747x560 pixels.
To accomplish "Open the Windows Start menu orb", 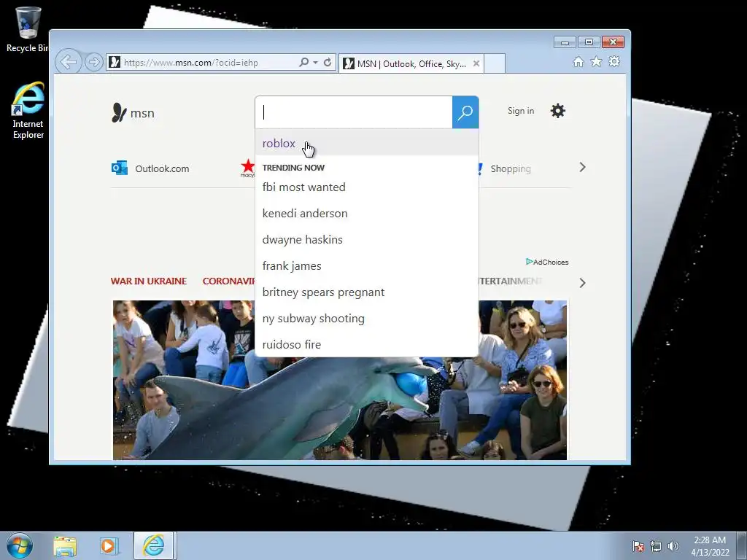I will (20, 545).
